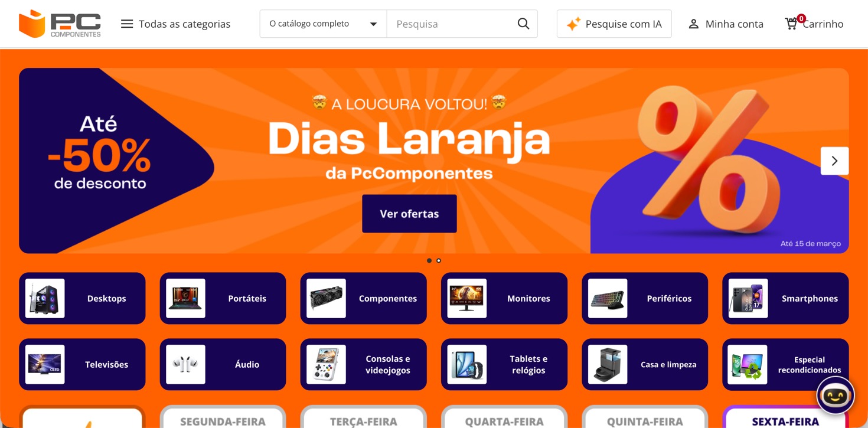Open the chatbot assistant icon

[x=835, y=396]
